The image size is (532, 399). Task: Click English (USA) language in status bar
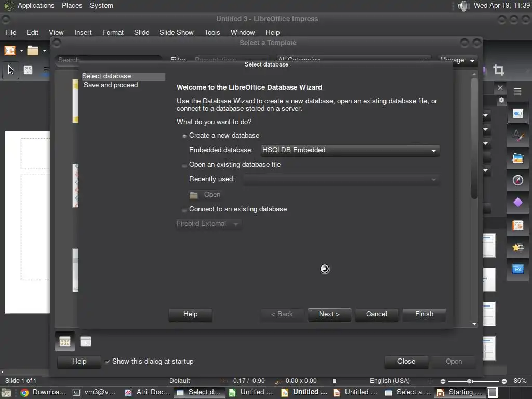[x=390, y=381]
